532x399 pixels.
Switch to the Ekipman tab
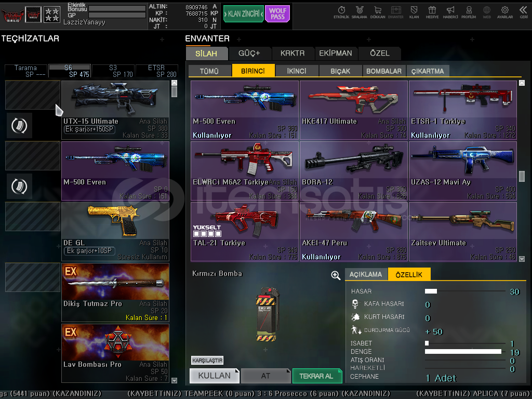click(x=336, y=54)
